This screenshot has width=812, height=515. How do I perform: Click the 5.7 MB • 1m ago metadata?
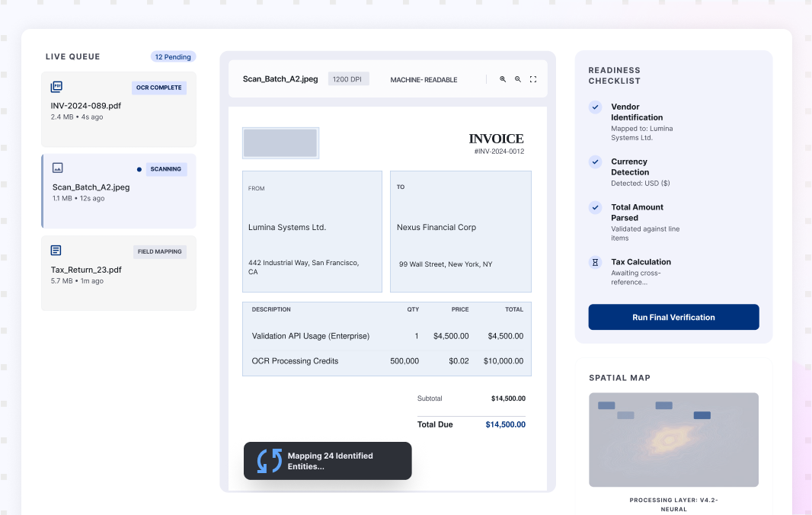[x=77, y=281]
